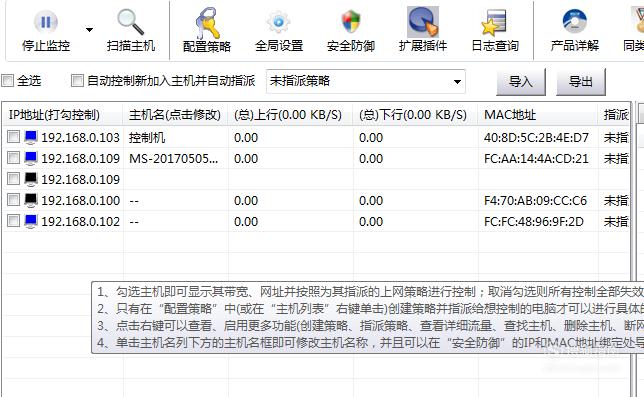Screen dimensions: 644x397
Task: Click host name MS-20170505...
Action: 173,158
